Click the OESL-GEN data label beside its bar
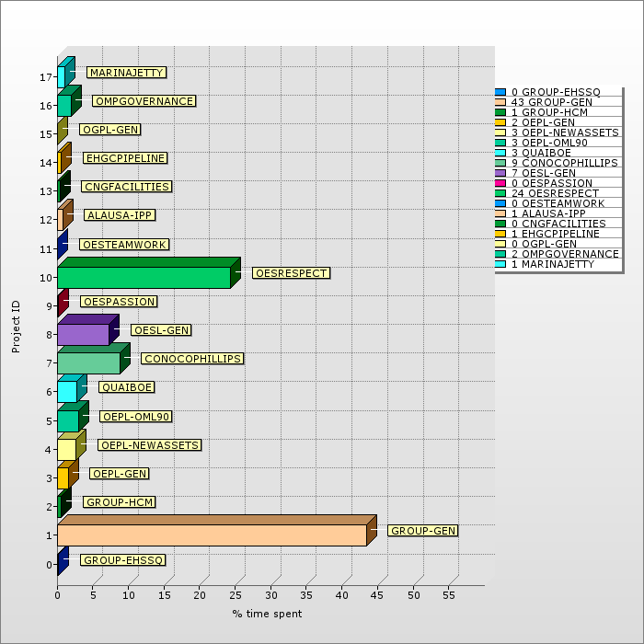This screenshot has height=644, width=644. [x=161, y=329]
